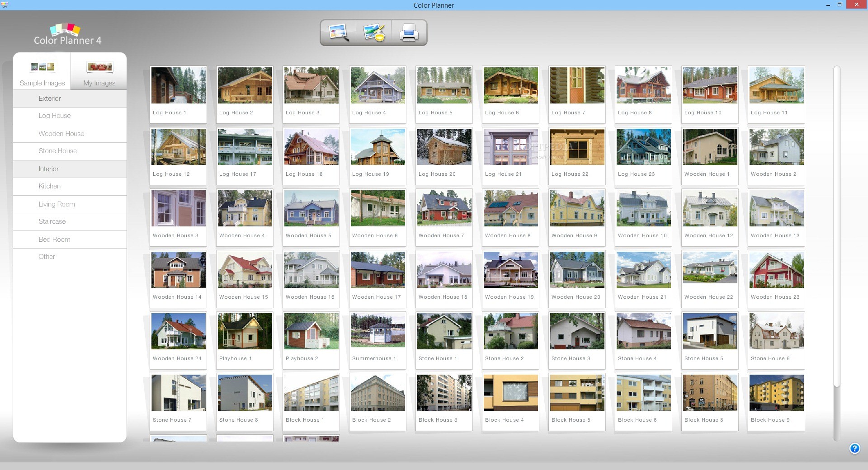
Task: Open the Wooden House 18 thumbnail
Action: coord(444,279)
